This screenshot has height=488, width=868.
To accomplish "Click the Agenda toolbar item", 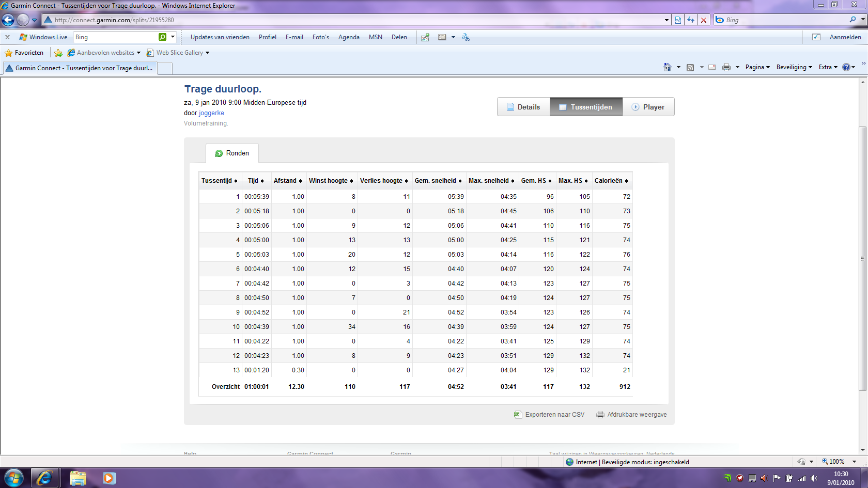I will [x=349, y=37].
